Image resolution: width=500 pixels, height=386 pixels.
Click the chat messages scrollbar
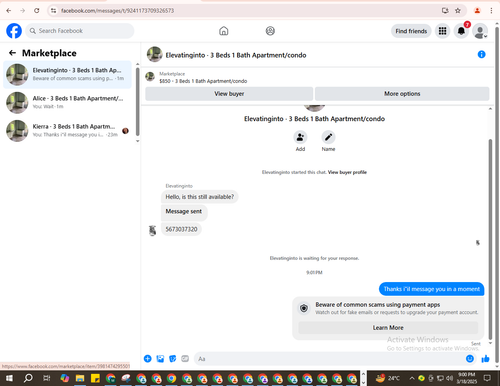pos(490,239)
